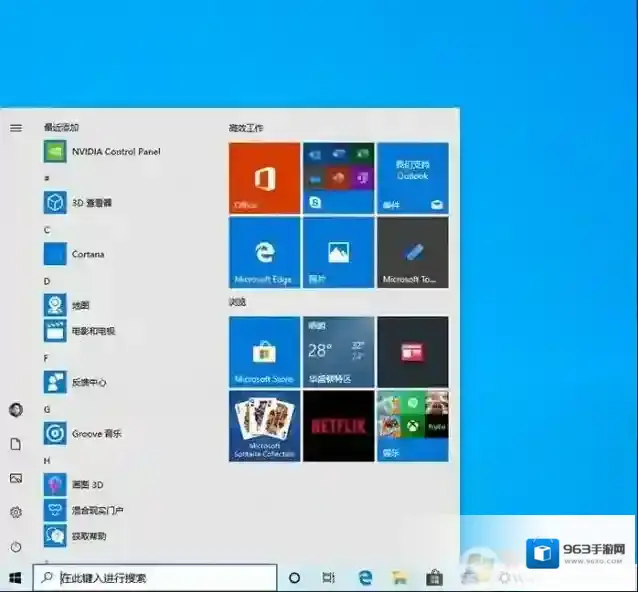
Task: Open Task View on the taskbar
Action: click(328, 578)
